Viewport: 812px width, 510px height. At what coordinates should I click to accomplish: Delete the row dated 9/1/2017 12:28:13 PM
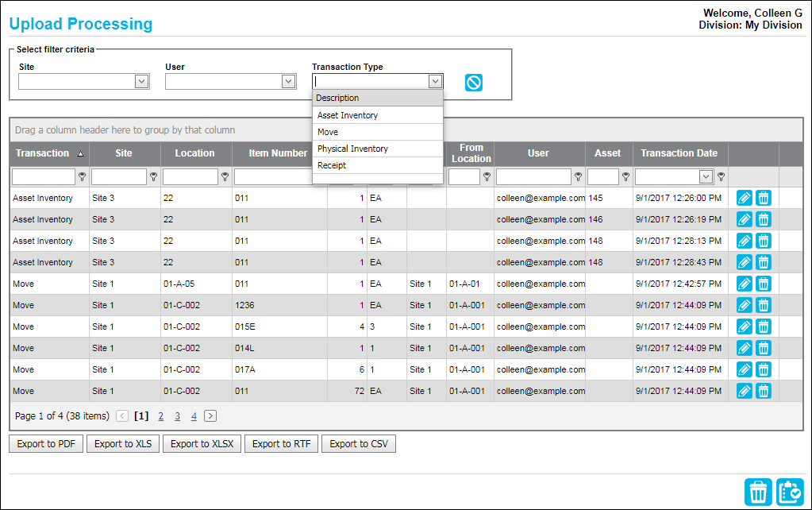(x=764, y=241)
